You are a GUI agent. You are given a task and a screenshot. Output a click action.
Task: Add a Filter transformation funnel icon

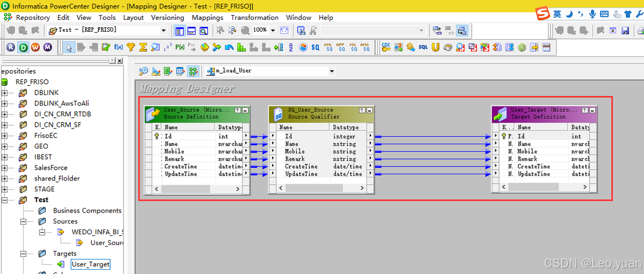pos(130,47)
